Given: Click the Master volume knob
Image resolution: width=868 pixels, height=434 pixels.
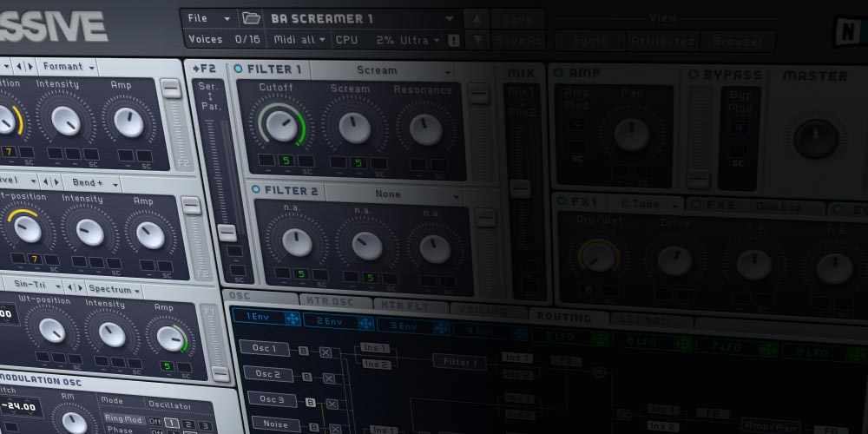Looking at the screenshot, I should (x=815, y=138).
